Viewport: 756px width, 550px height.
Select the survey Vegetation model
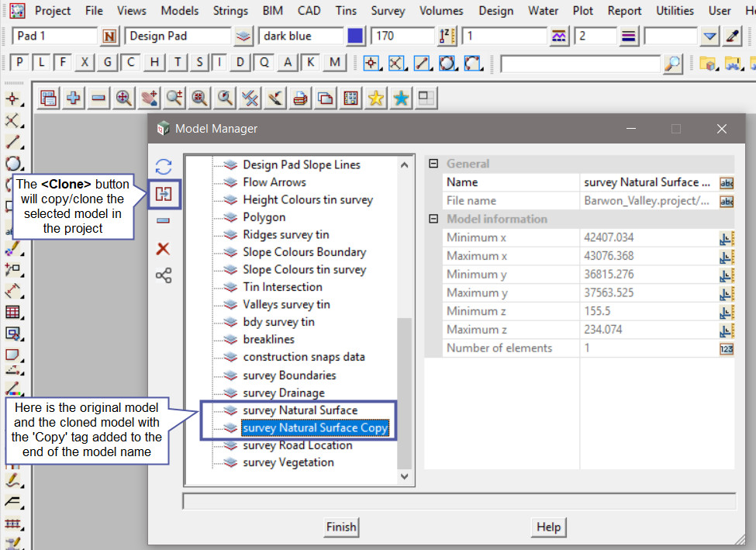click(x=288, y=462)
